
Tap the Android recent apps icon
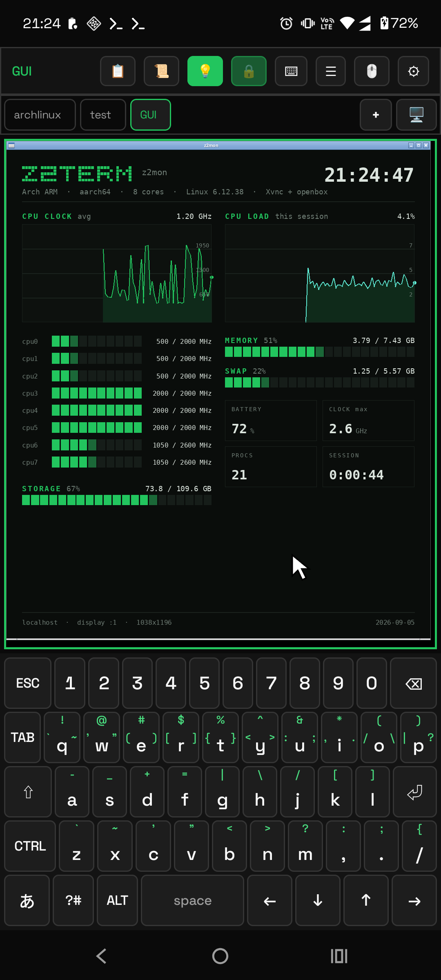[x=339, y=956]
